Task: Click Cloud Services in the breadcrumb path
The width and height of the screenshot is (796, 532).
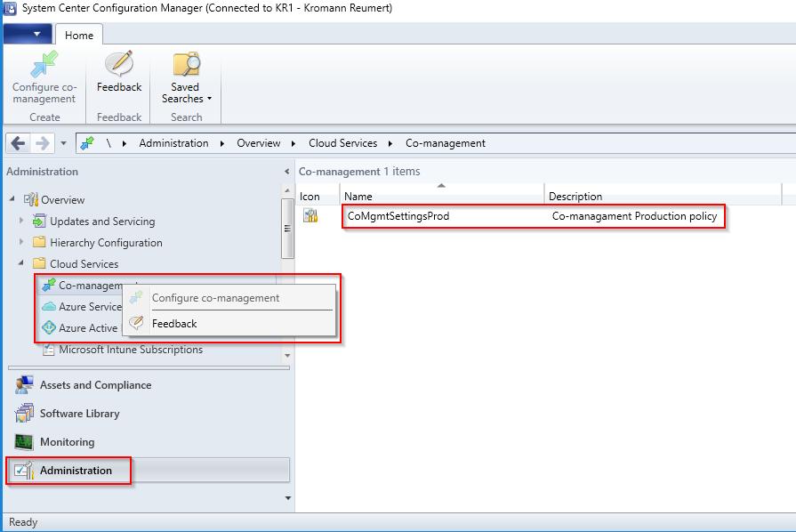Action: coord(342,143)
